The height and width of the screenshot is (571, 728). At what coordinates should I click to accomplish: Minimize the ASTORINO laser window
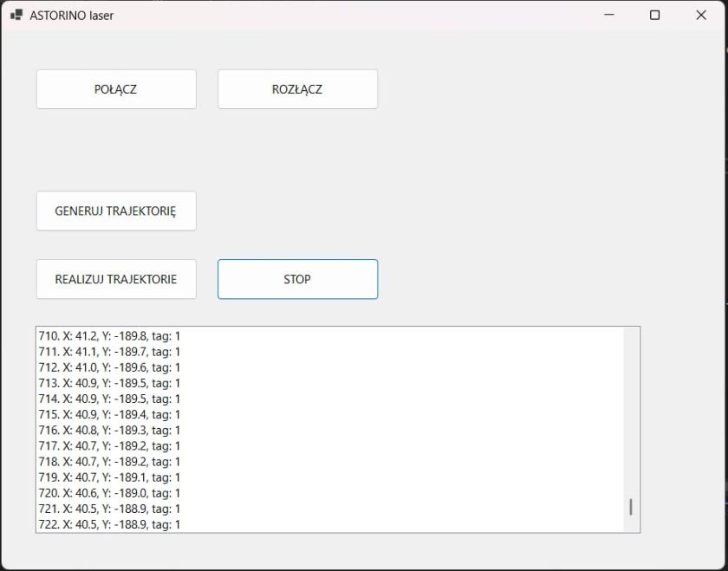point(609,15)
